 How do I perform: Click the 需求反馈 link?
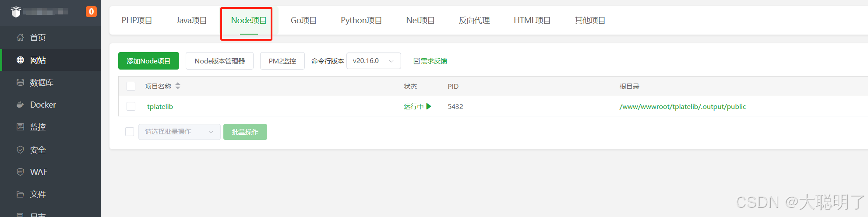pos(434,61)
